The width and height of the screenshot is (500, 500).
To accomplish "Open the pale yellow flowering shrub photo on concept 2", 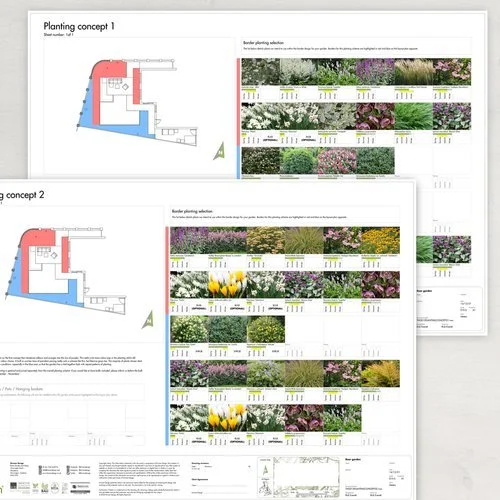I will pos(189,329).
